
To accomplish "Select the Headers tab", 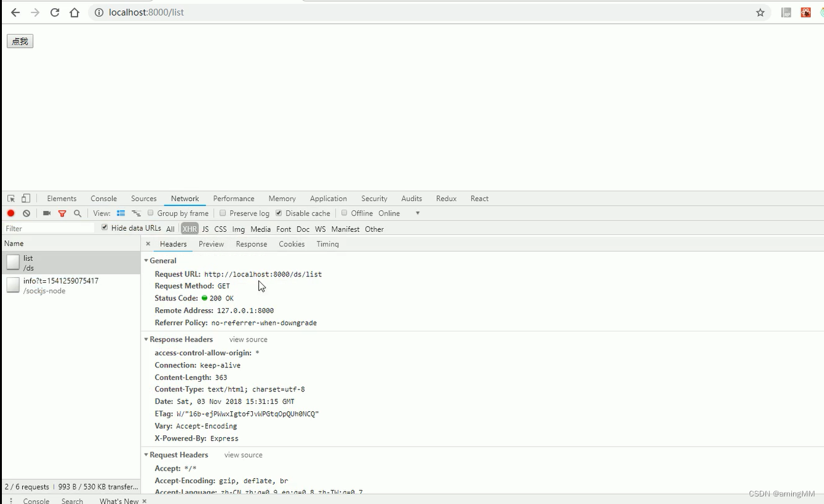I will tap(173, 244).
